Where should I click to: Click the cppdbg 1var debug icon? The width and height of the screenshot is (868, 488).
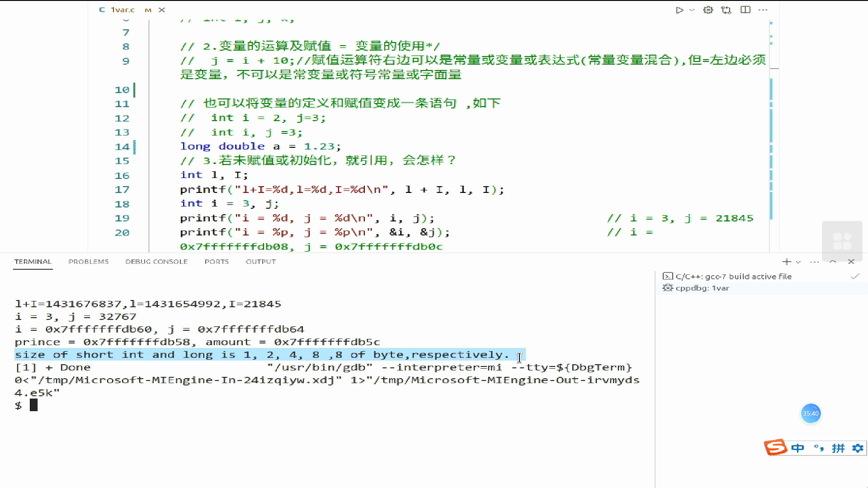667,288
